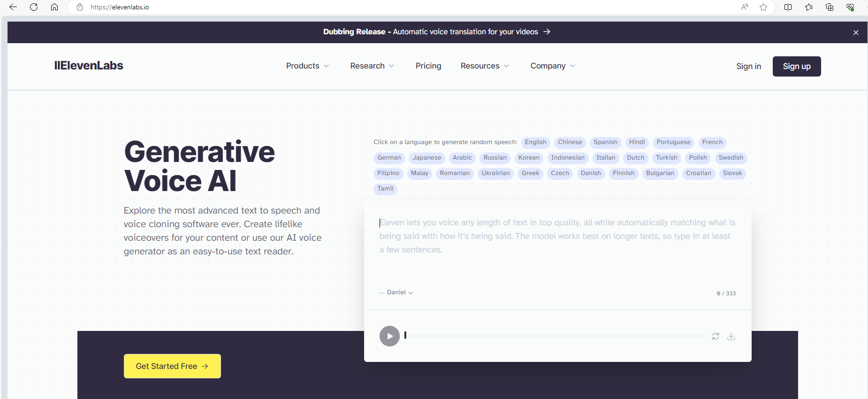Click the browser address bar URL

[x=120, y=7]
